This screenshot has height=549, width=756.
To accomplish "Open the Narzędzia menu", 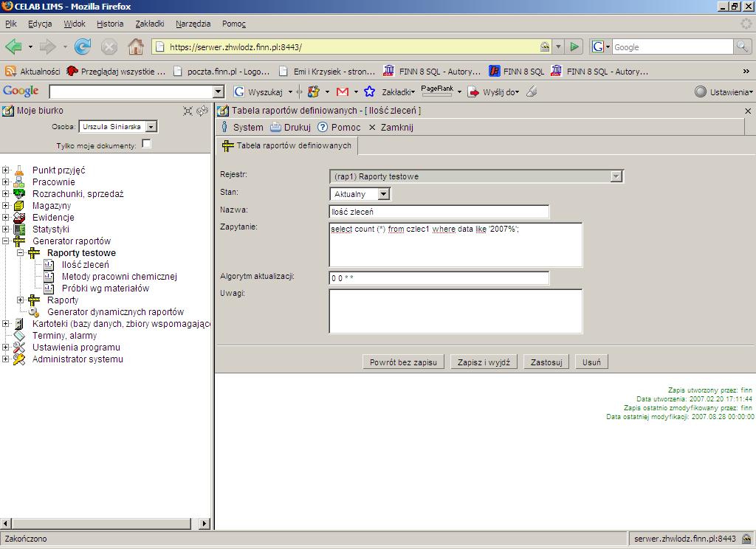I will (x=193, y=24).
